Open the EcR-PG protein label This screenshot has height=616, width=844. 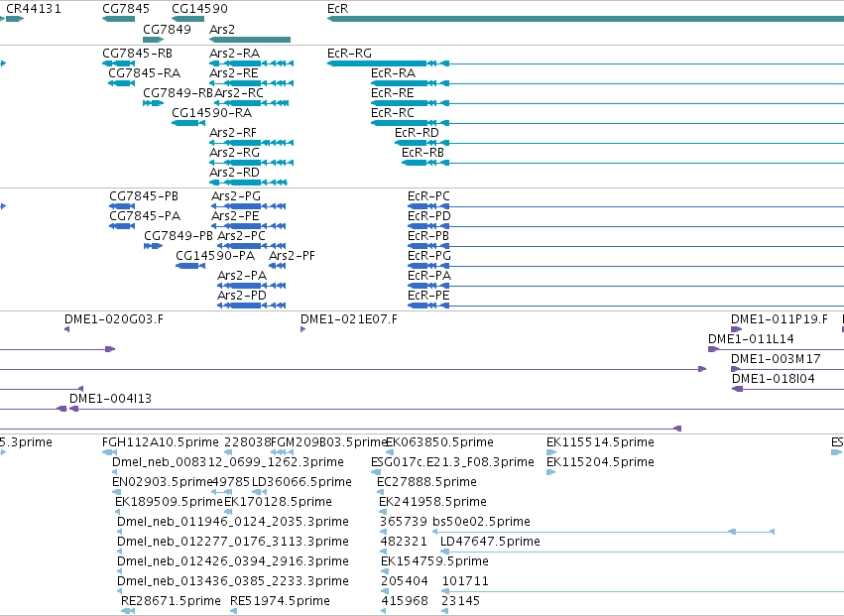pyautogui.click(x=429, y=256)
